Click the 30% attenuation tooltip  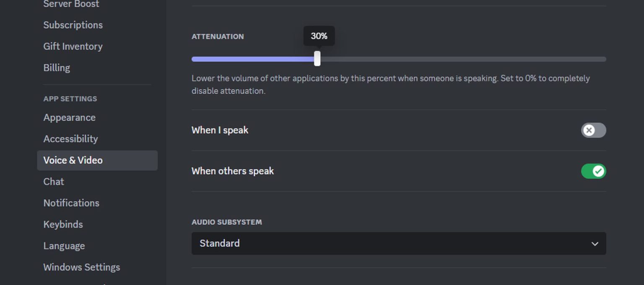click(x=319, y=37)
